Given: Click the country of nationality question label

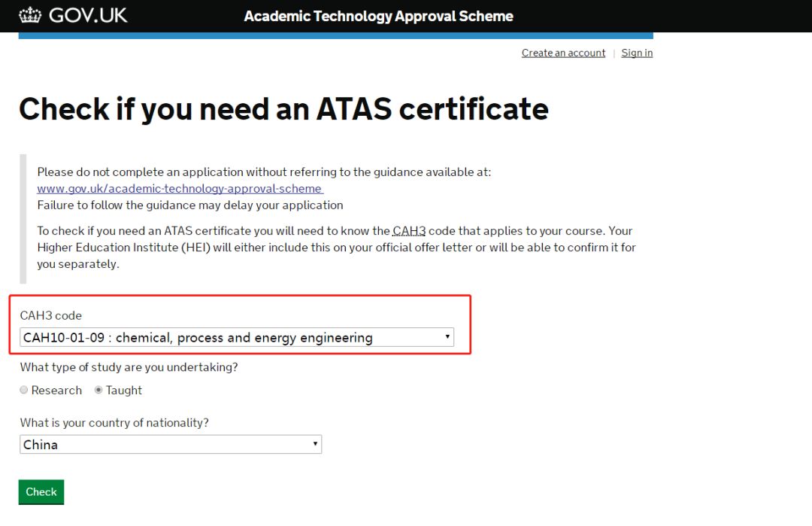Looking at the screenshot, I should pos(114,423).
